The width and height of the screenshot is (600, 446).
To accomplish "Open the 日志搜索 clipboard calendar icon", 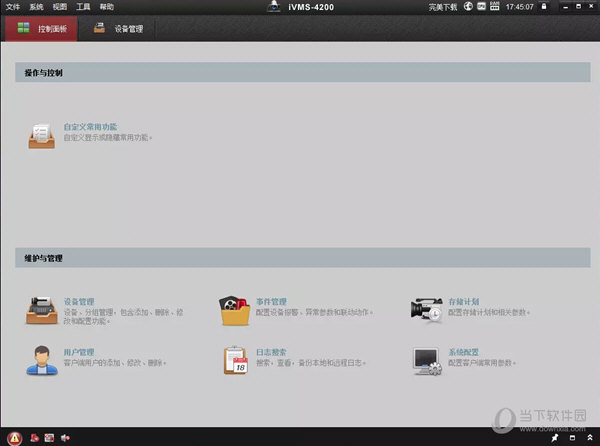I will 236,360.
